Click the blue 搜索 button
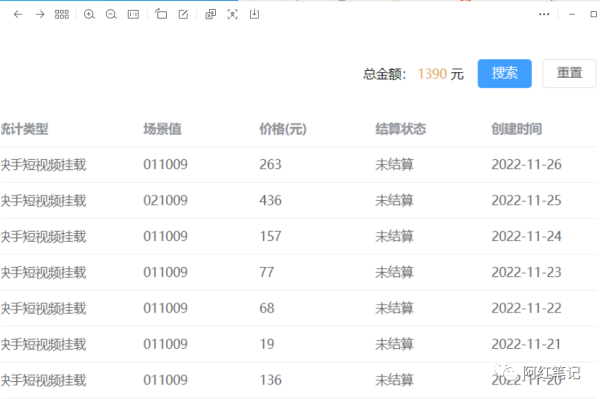The height and width of the screenshot is (399, 600). pyautogui.click(x=504, y=73)
